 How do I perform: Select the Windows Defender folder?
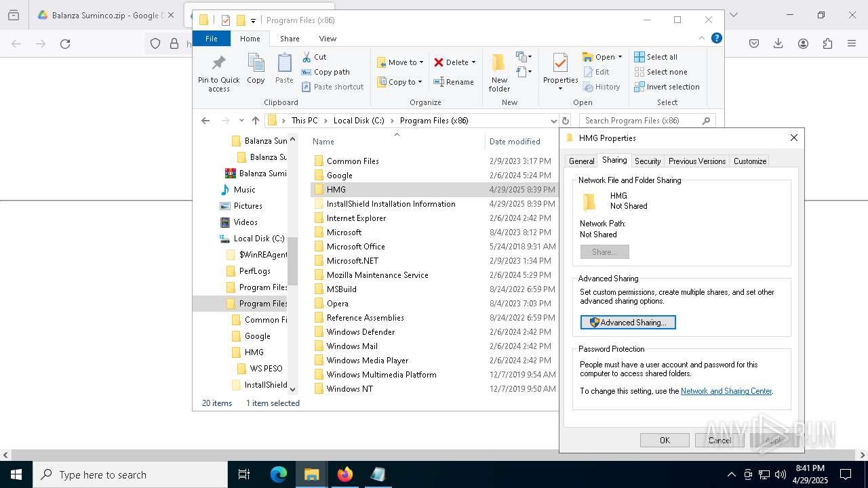(x=434, y=332)
